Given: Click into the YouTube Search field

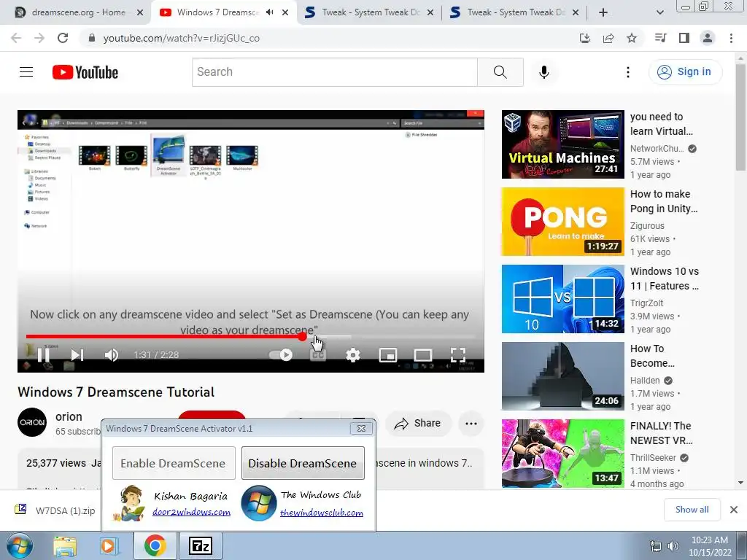Looking at the screenshot, I should point(334,72).
